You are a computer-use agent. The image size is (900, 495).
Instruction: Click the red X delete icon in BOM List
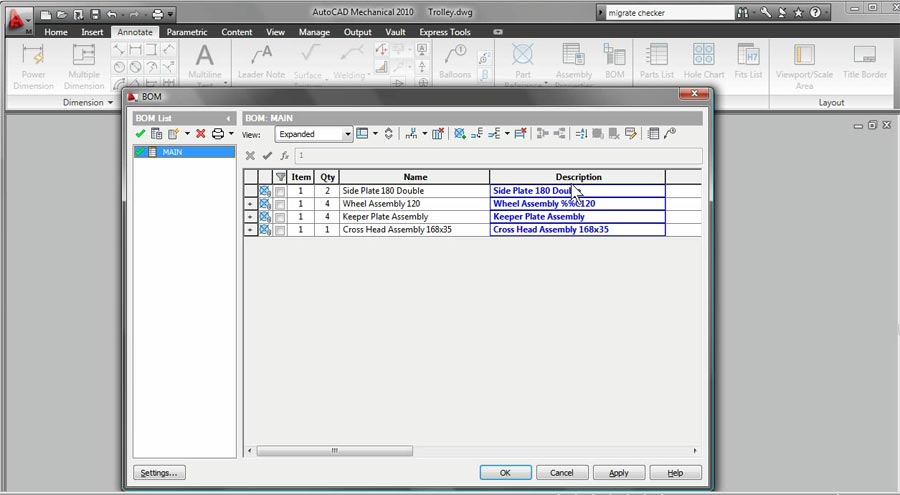point(200,134)
